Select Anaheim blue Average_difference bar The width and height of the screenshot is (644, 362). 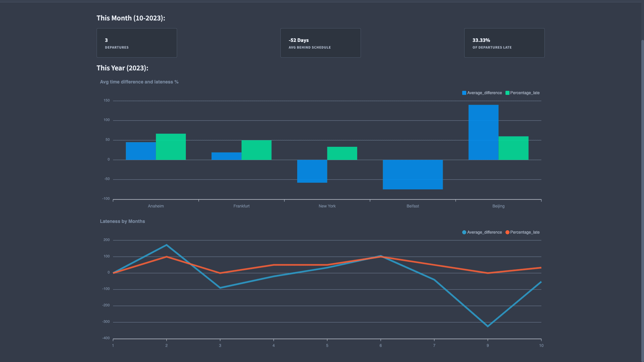141,151
